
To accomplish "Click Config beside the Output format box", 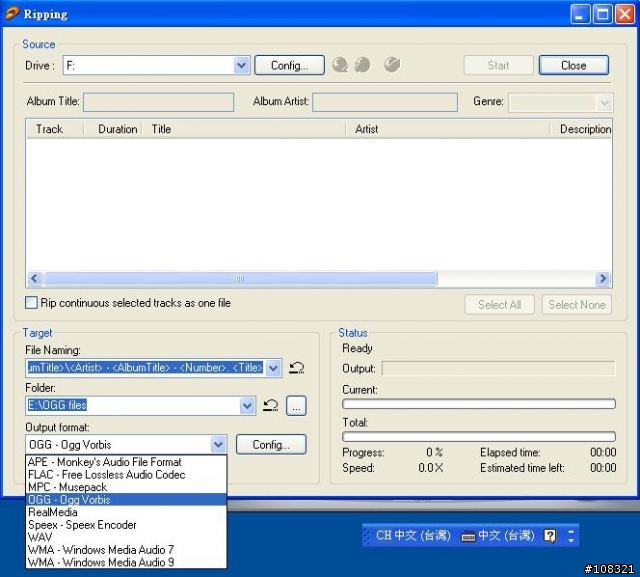I will click(x=271, y=445).
